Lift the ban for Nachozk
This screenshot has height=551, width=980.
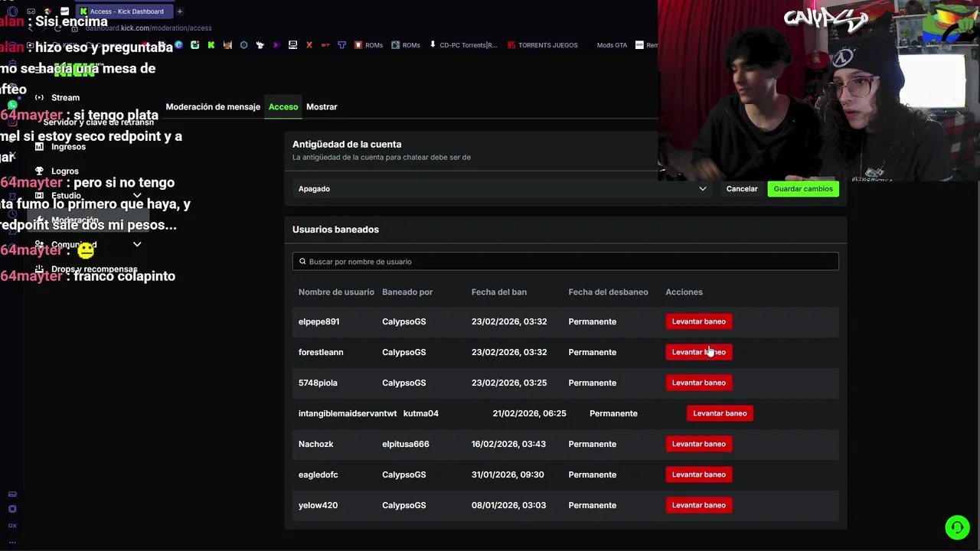698,444
